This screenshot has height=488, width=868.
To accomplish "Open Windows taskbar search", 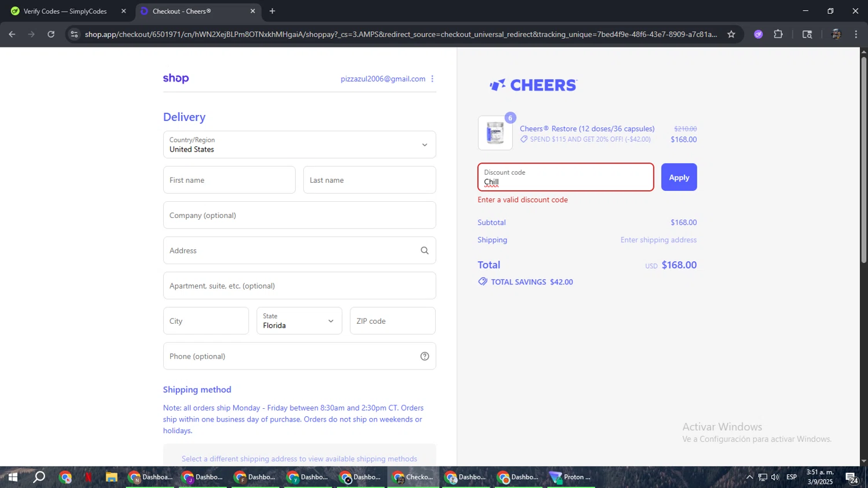I will pyautogui.click(x=39, y=477).
